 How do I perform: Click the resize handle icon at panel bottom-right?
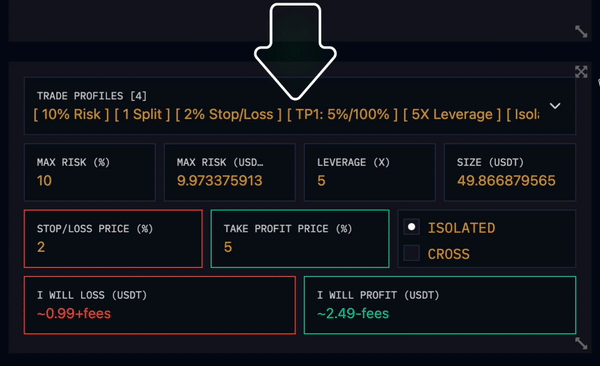[581, 343]
